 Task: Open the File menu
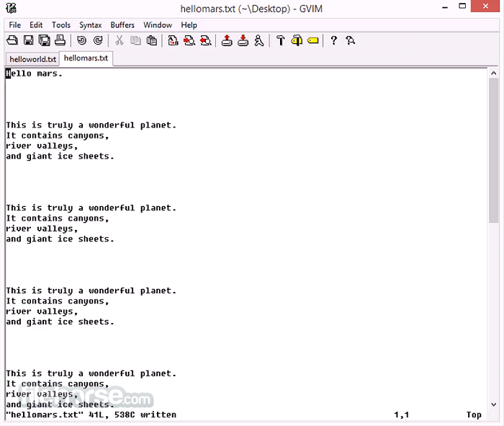pos(15,25)
